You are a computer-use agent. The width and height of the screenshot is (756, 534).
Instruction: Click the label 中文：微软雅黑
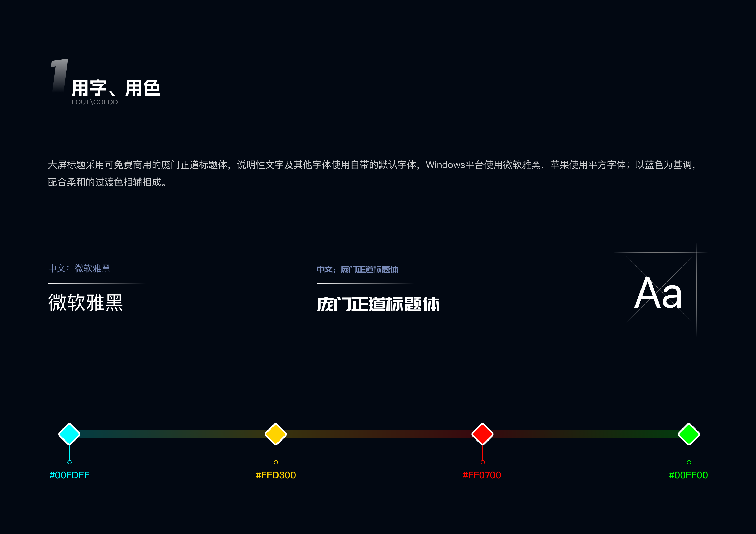[79, 268]
